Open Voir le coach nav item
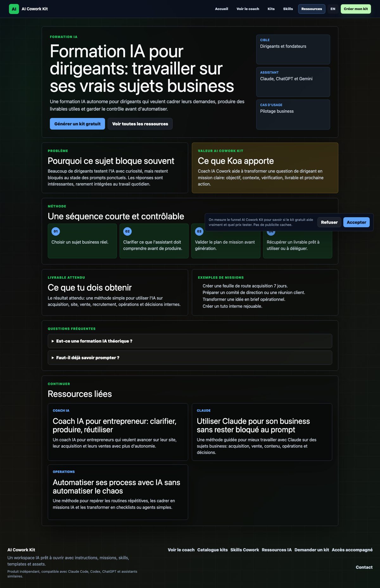The width and height of the screenshot is (380, 588). [248, 9]
